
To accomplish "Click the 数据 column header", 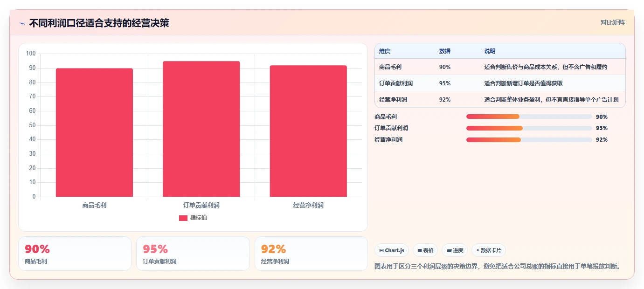I will point(445,51).
